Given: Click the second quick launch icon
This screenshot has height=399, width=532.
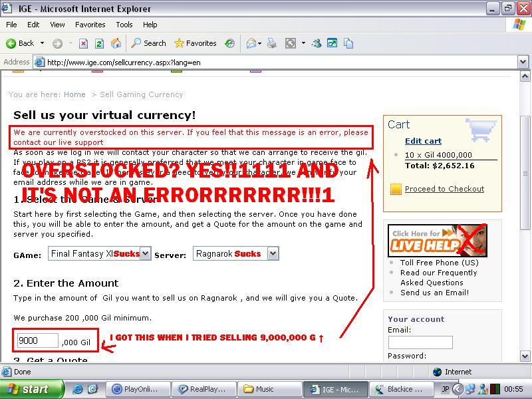Looking at the screenshot, I should tap(92, 389).
